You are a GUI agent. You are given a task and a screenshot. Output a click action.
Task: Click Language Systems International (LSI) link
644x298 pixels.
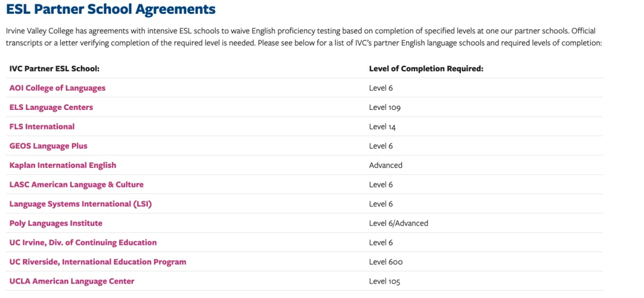tap(80, 204)
